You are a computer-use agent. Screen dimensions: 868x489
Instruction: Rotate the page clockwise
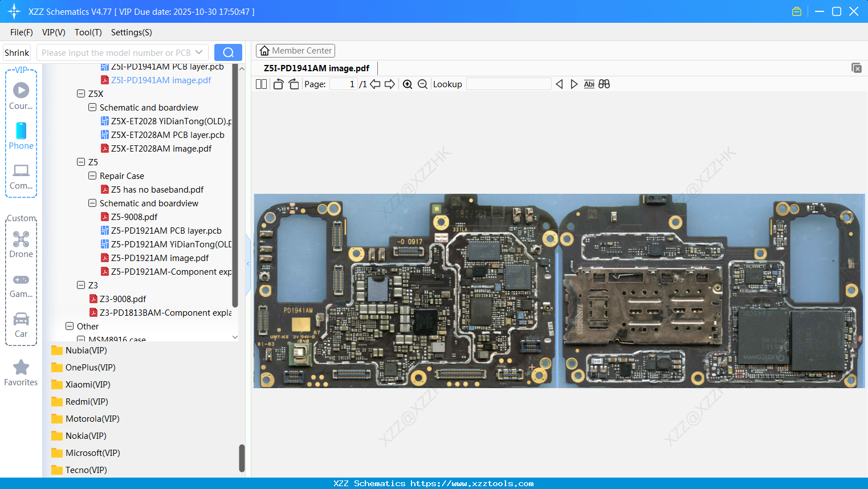(294, 84)
